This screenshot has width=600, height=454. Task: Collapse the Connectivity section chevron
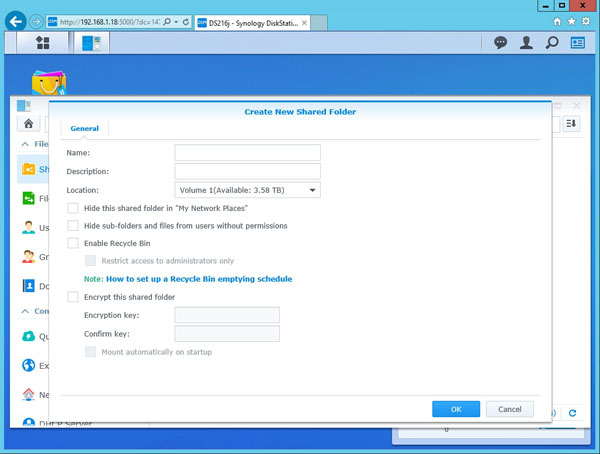tap(25, 311)
